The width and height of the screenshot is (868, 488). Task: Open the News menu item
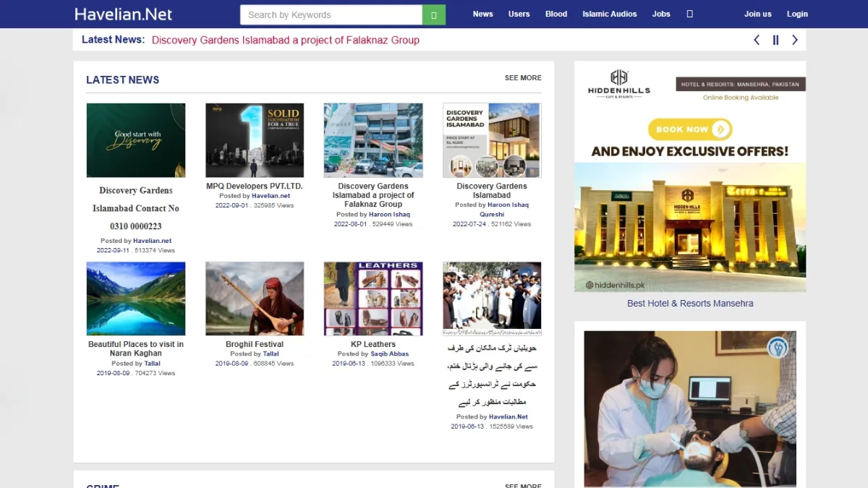[x=482, y=14]
